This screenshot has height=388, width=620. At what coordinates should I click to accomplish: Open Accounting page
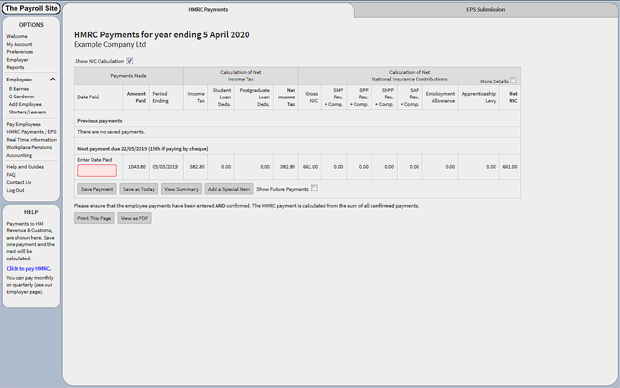[x=19, y=155]
